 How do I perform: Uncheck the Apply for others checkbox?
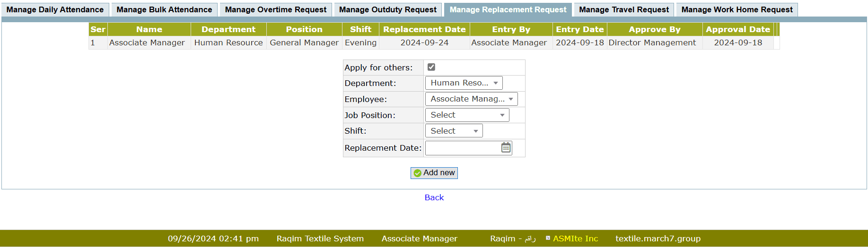[x=431, y=67]
